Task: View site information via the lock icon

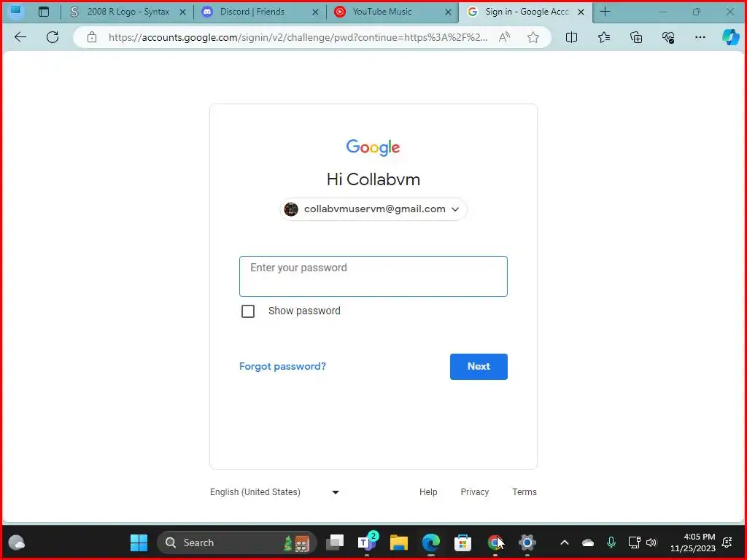Action: (92, 37)
